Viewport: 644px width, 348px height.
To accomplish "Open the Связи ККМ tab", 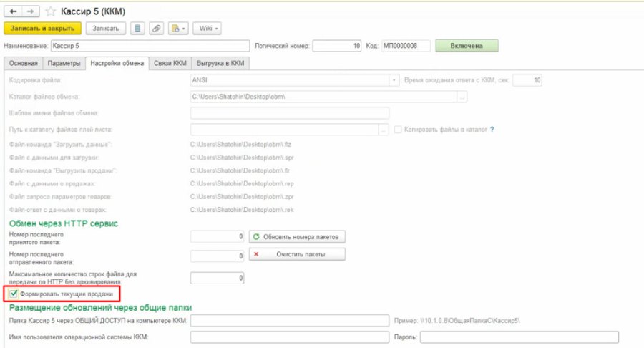I will [x=170, y=63].
